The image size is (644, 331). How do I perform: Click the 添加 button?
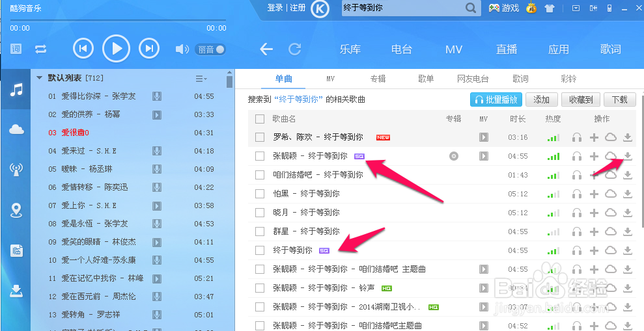click(x=541, y=99)
